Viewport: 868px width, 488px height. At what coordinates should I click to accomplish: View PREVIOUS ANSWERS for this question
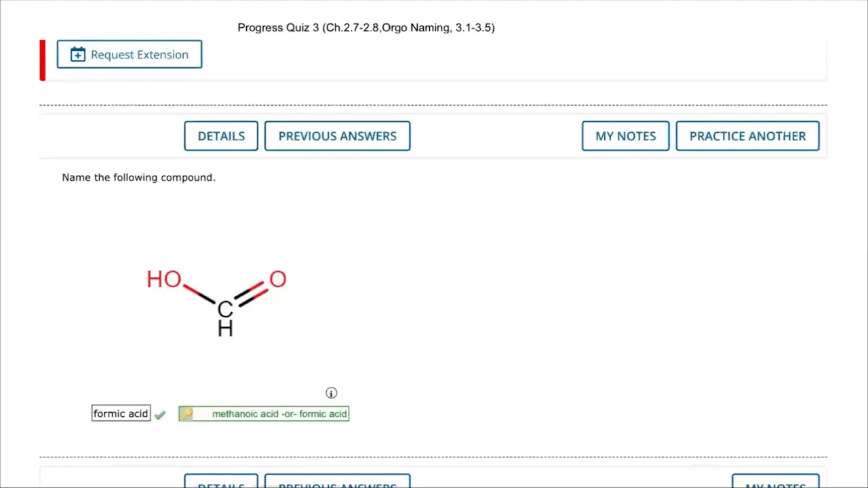click(x=337, y=136)
